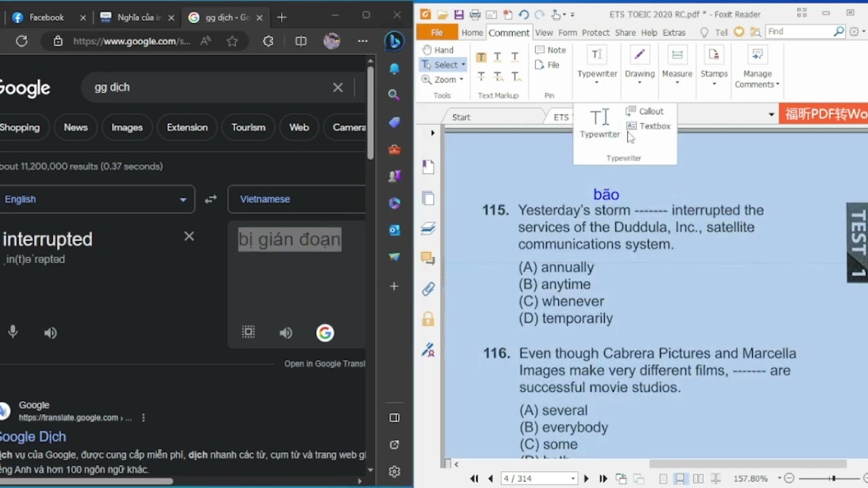Click the Edge address bar URL

(132, 41)
